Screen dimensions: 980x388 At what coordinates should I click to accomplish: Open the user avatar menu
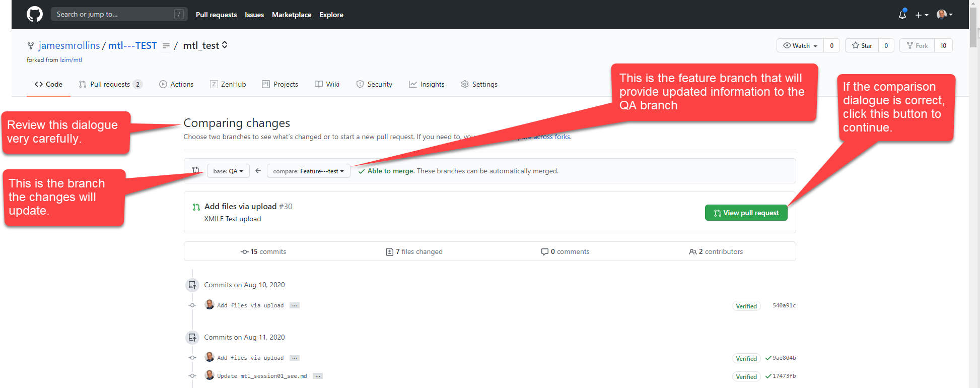pyautogui.click(x=944, y=15)
